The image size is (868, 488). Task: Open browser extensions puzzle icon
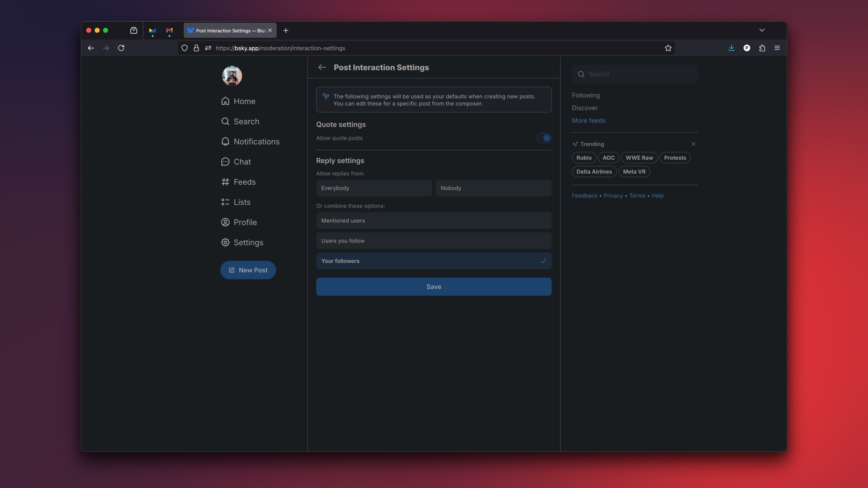(x=762, y=48)
